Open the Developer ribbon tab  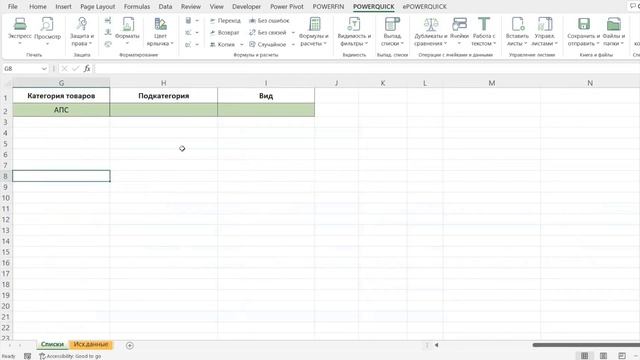pos(246,7)
